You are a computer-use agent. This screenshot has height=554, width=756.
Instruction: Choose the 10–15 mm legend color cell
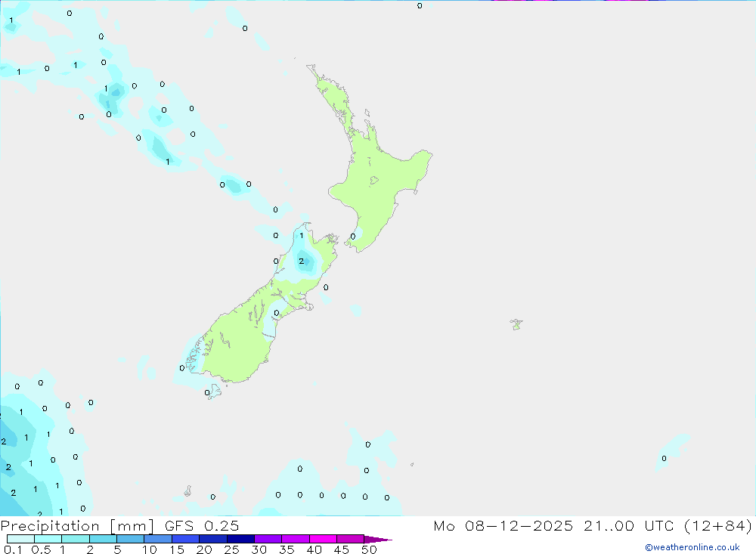[158, 539]
